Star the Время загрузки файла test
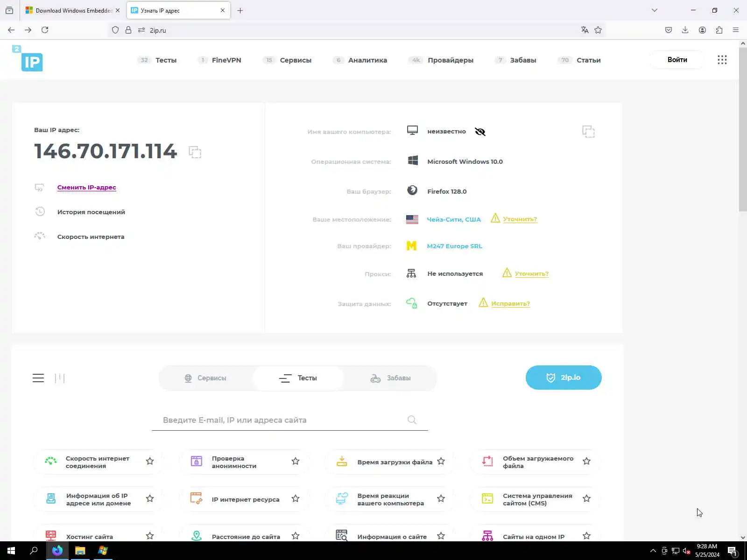Image resolution: width=747 pixels, height=560 pixels. click(x=441, y=461)
